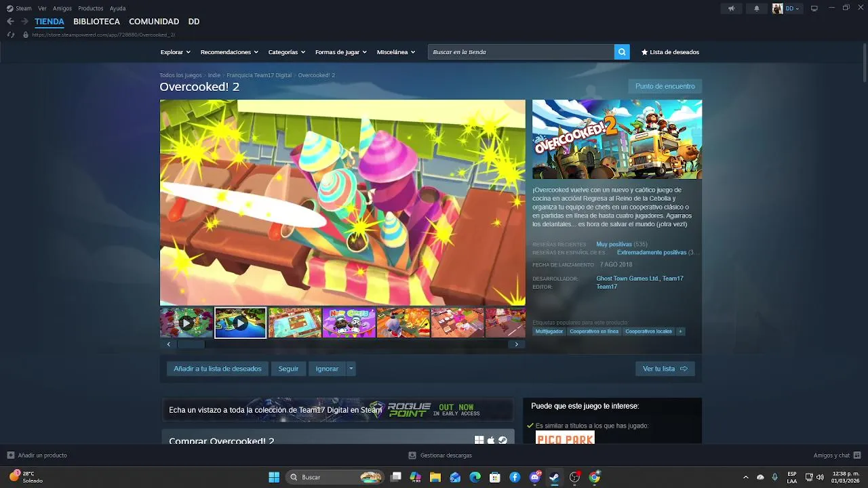868x488 pixels.
Task: Open the Productos menu
Action: (91, 8)
